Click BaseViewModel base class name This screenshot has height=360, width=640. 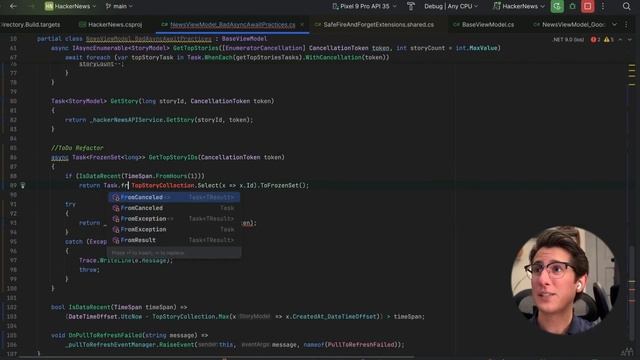(244, 39)
